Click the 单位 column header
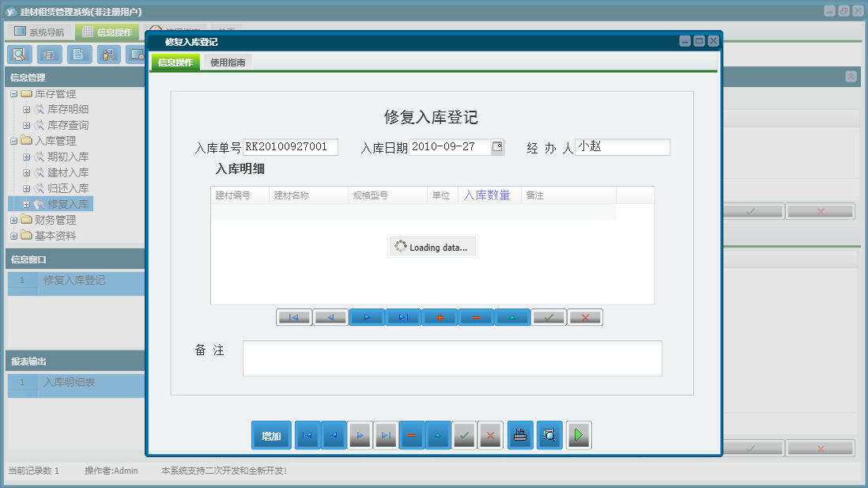The height and width of the screenshot is (488, 868). point(443,195)
